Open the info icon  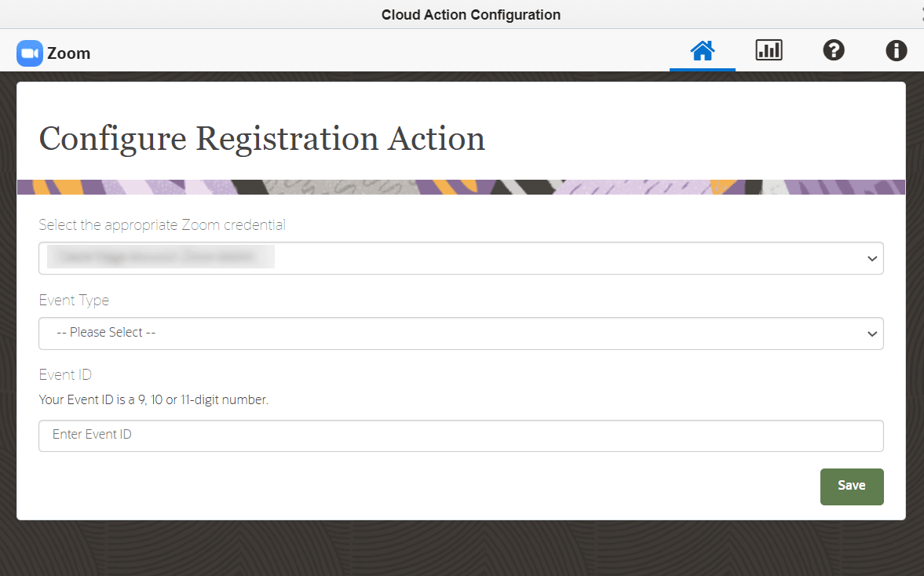click(x=897, y=51)
